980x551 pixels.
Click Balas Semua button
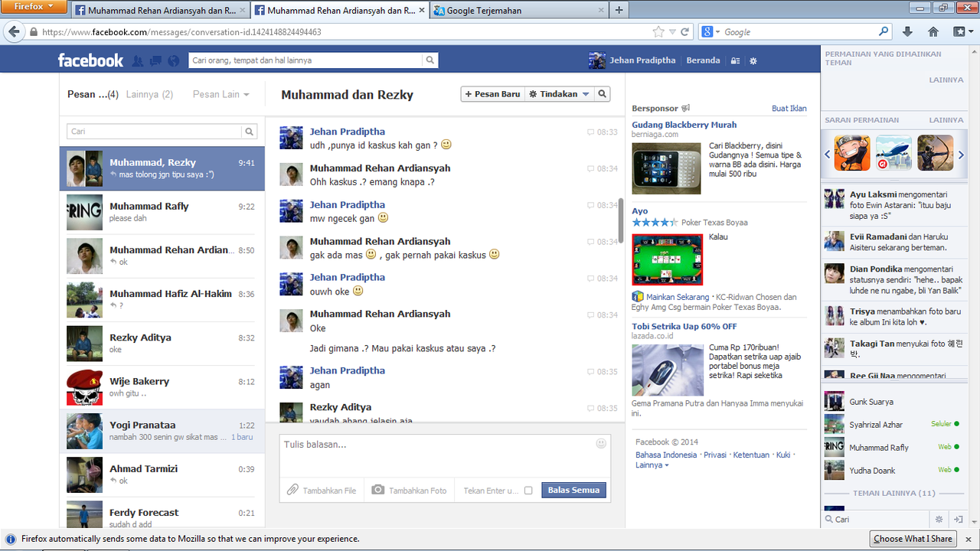pyautogui.click(x=574, y=491)
